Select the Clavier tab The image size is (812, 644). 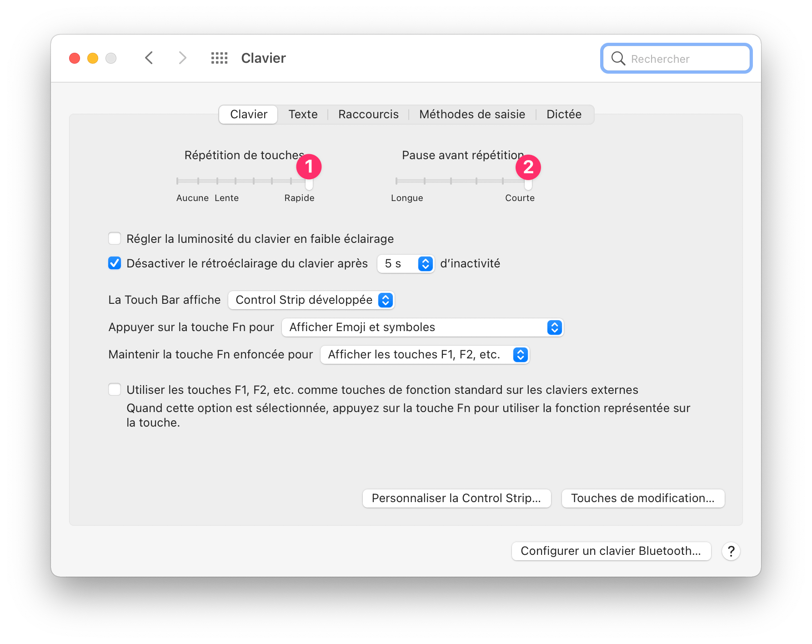(x=248, y=115)
